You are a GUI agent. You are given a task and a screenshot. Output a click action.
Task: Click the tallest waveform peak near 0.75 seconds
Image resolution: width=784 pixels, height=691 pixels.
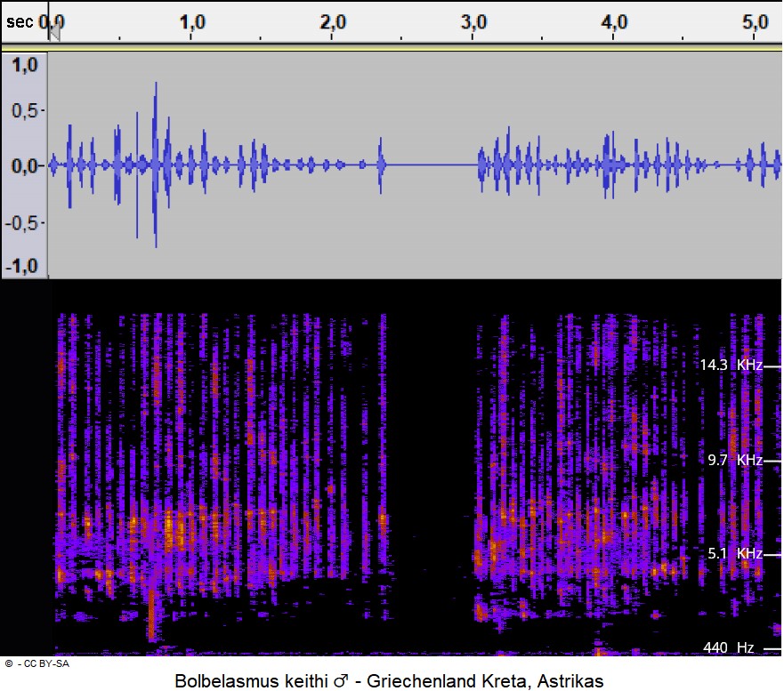156,165
